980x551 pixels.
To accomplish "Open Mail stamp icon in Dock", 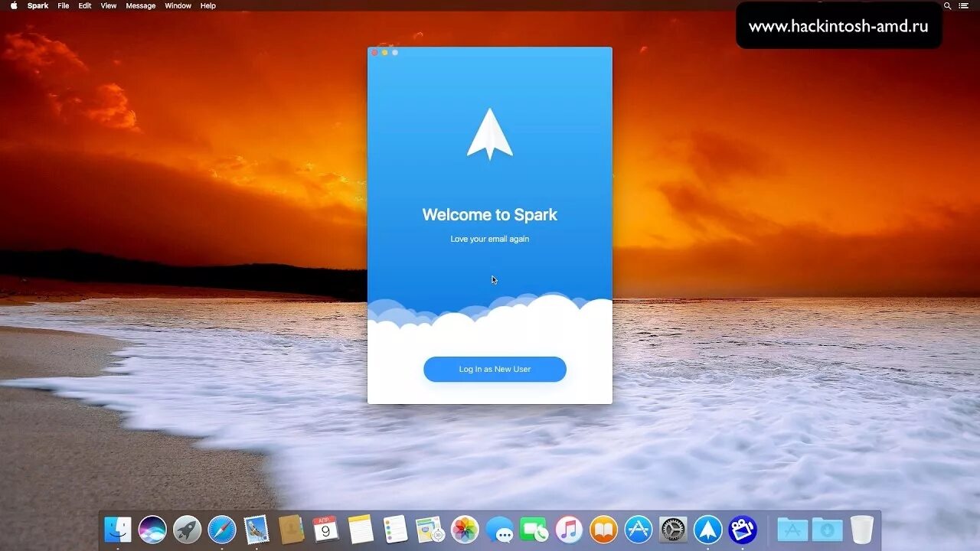I will pos(256,530).
